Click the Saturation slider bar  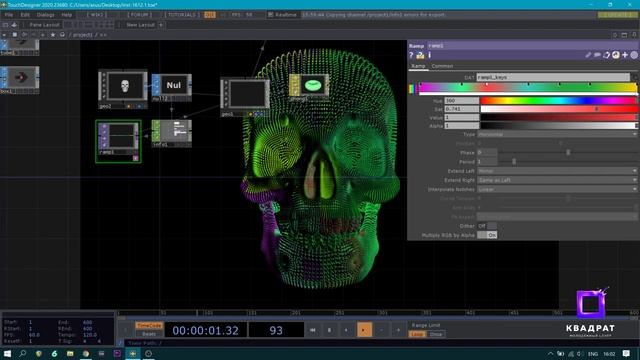[x=558, y=109]
